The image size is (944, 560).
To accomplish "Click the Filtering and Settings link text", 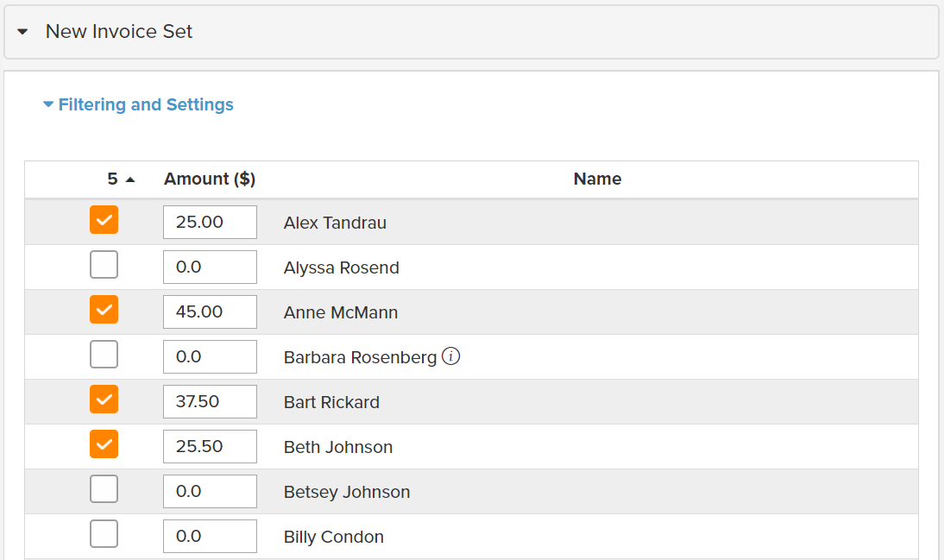I will tap(146, 104).
